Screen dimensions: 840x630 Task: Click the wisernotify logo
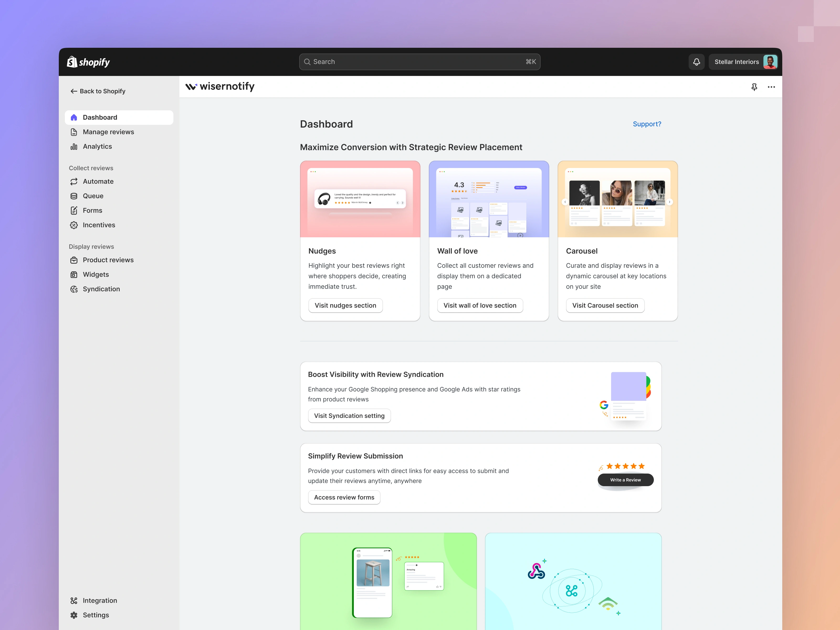tap(220, 87)
